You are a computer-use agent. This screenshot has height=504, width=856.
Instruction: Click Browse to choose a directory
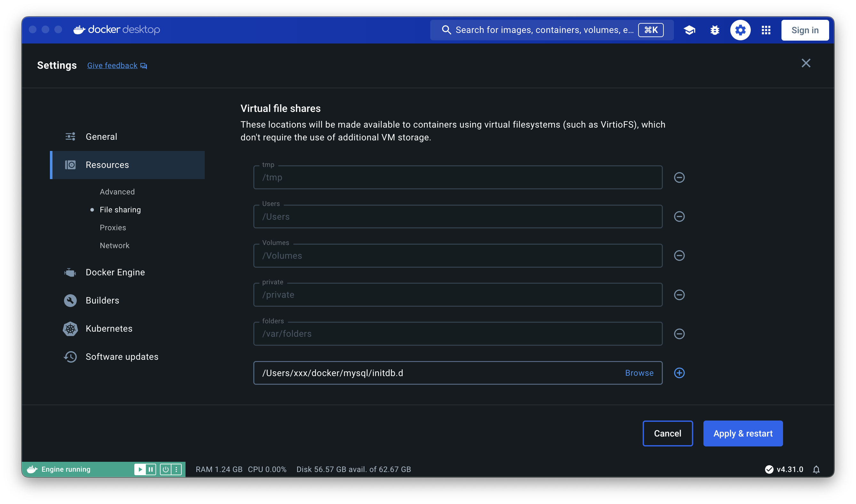(x=639, y=373)
